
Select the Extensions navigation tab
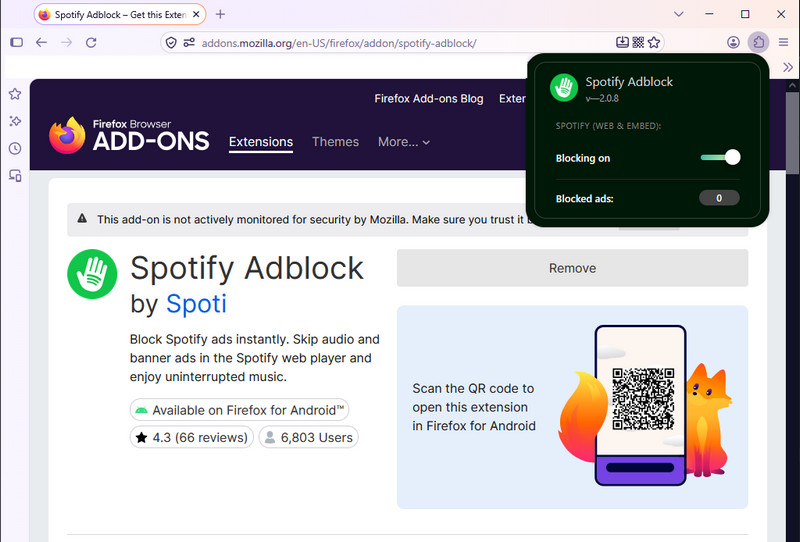click(x=261, y=142)
